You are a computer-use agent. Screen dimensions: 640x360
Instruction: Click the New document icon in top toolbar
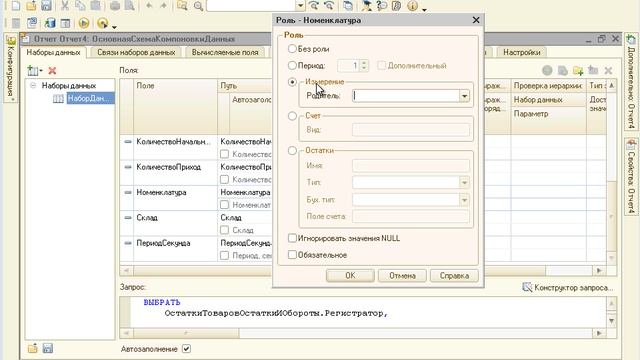click(x=16, y=6)
